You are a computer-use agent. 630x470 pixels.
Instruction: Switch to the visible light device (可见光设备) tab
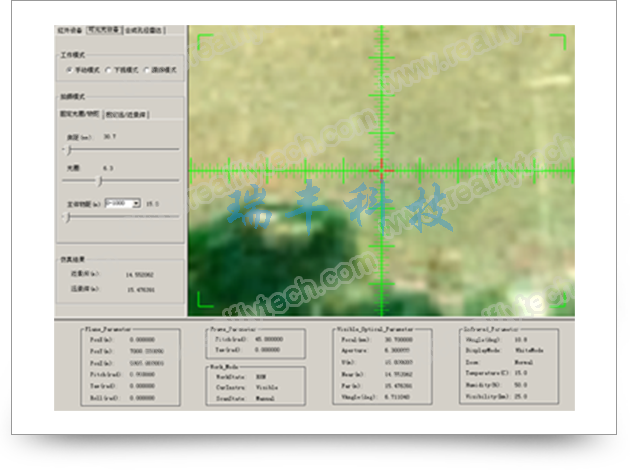104,31
